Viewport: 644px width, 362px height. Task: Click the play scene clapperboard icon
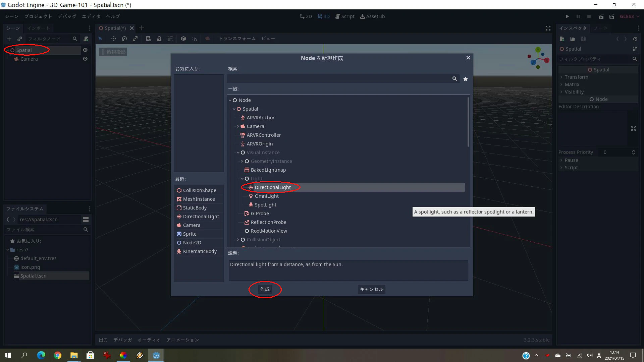click(601, 16)
